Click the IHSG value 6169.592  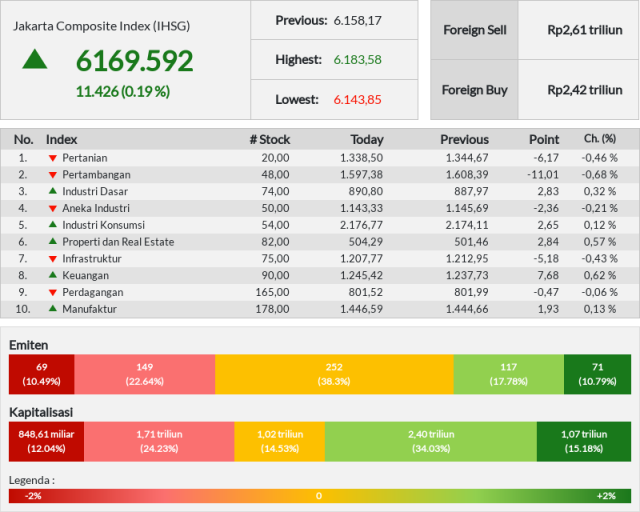tap(135, 61)
